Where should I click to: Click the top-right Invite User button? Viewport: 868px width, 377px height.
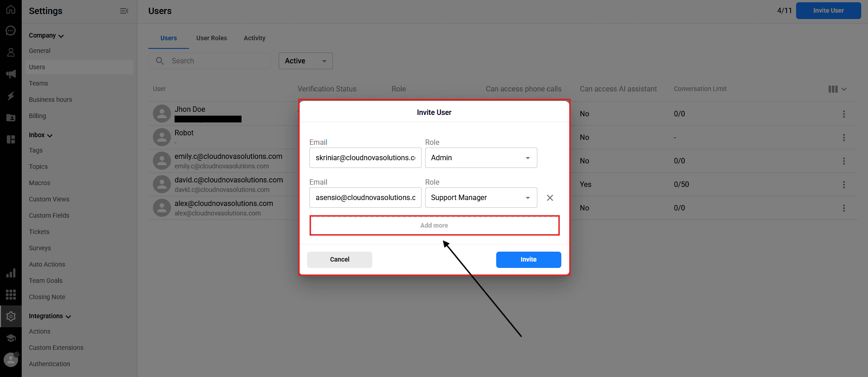click(828, 10)
